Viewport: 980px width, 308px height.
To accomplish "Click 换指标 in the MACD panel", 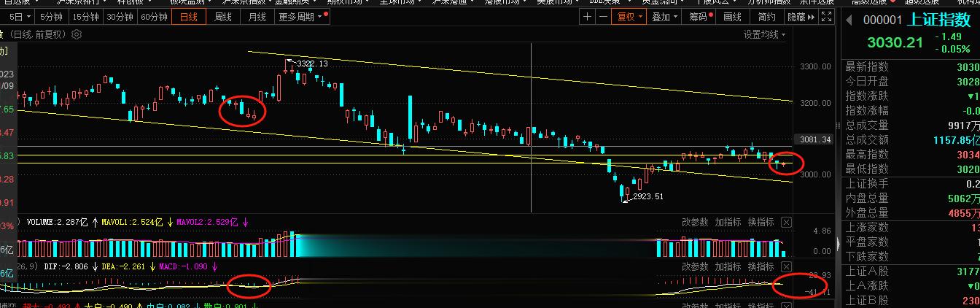I will pos(761,266).
